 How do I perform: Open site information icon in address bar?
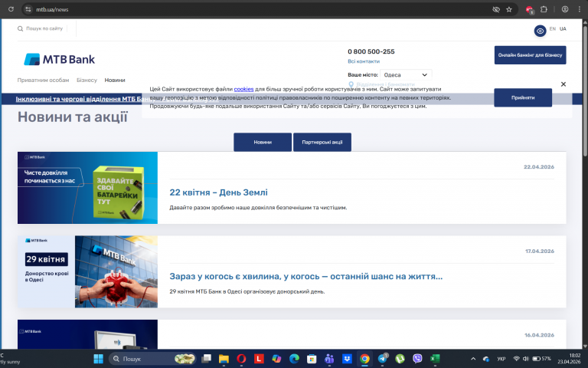point(28,9)
